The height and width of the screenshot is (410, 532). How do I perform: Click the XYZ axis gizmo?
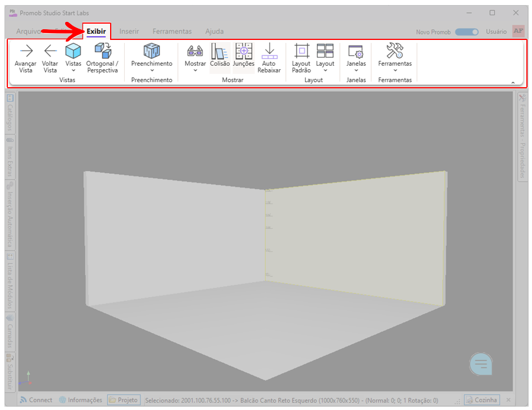pos(25,379)
